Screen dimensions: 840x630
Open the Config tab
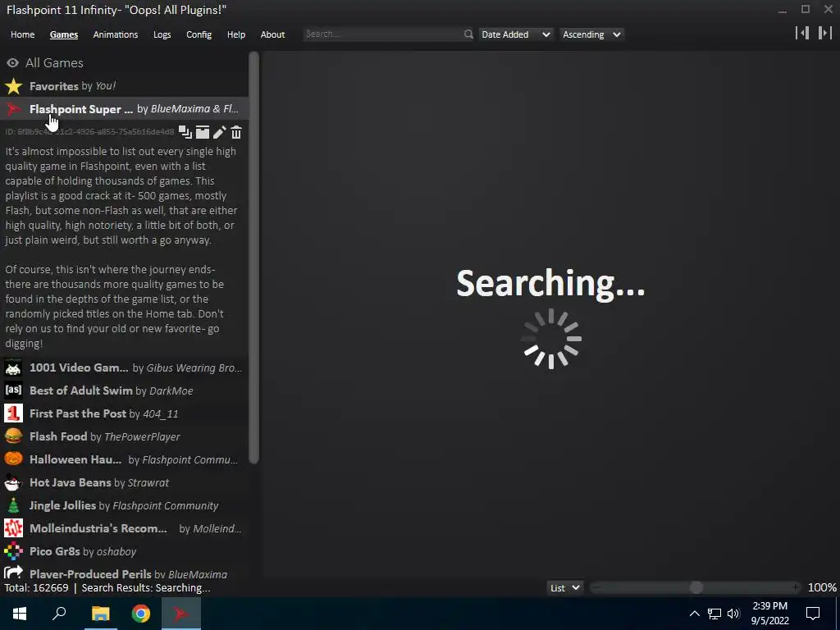pyautogui.click(x=199, y=34)
